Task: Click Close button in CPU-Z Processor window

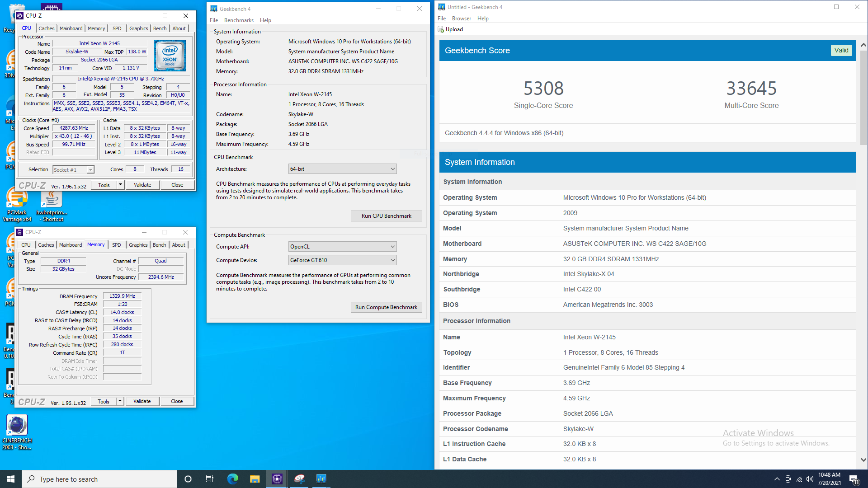Action: [177, 185]
